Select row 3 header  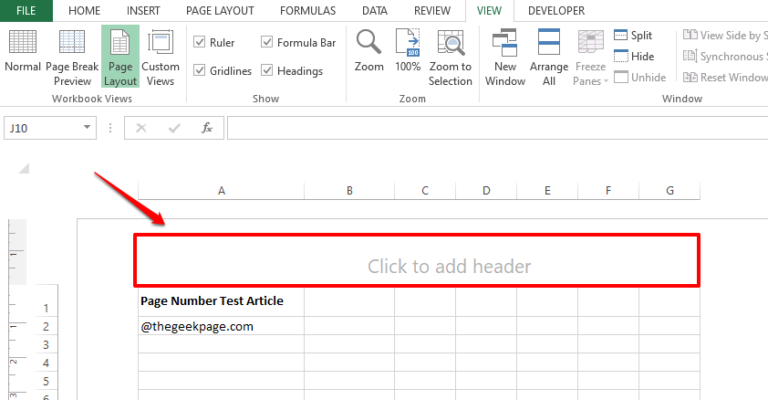tap(46, 345)
